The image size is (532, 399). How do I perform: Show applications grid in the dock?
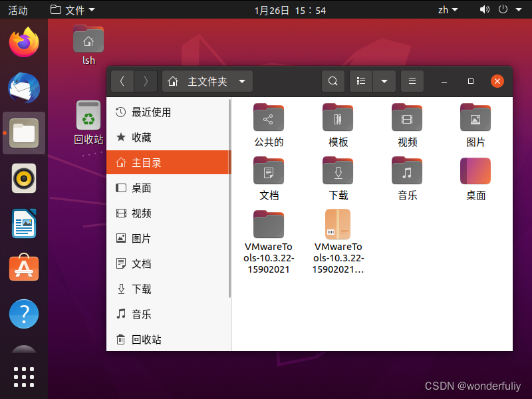[24, 377]
